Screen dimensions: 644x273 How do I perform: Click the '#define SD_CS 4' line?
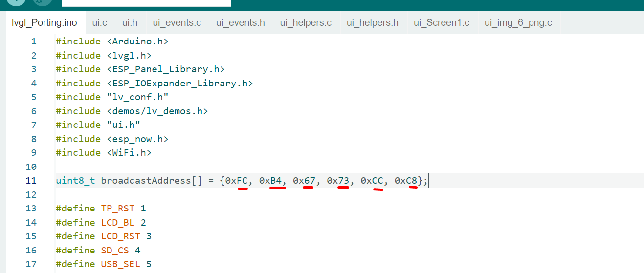[98, 251]
